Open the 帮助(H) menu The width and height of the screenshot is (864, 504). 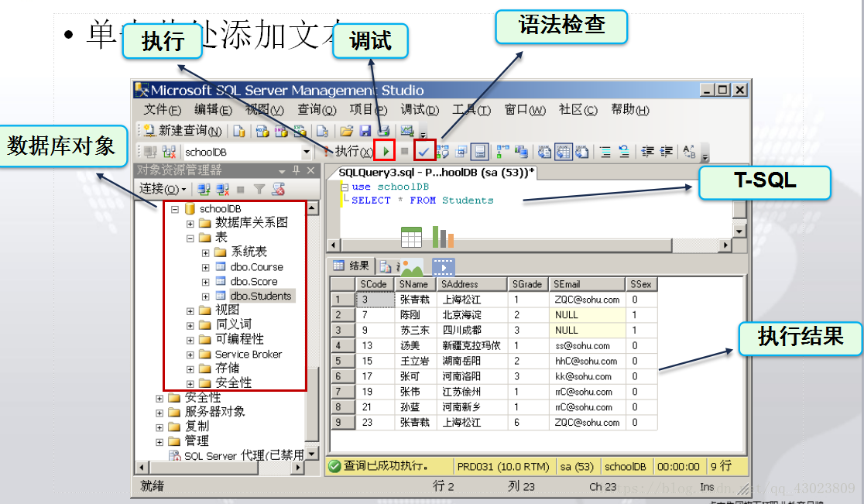(x=630, y=110)
